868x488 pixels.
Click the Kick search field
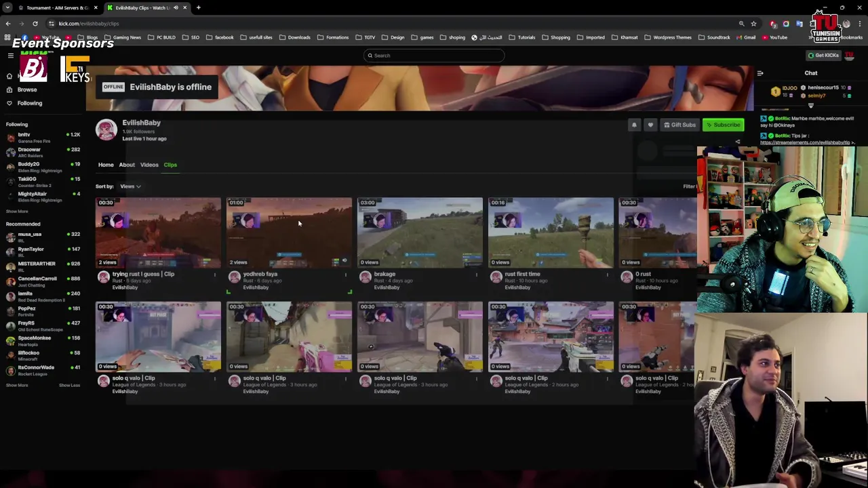434,56
